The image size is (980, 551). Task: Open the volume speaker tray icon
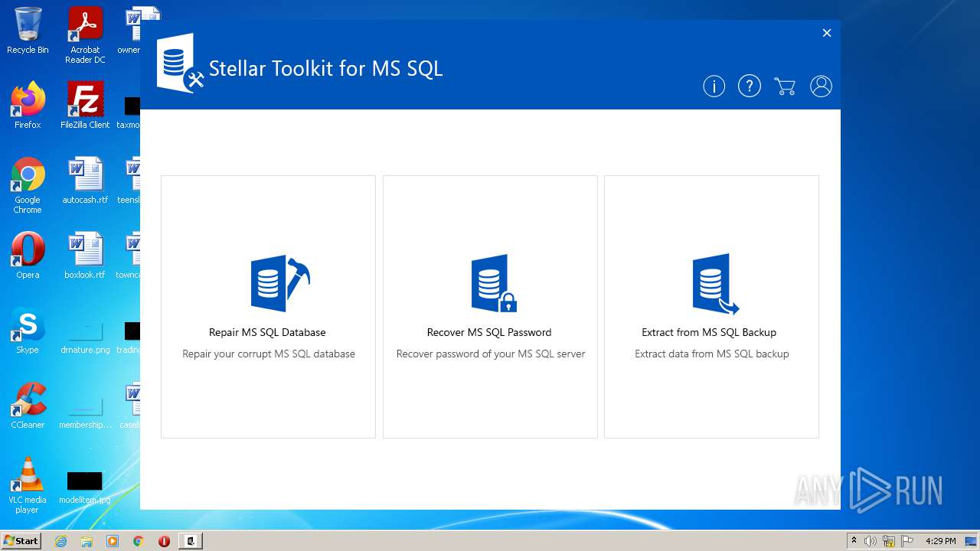[x=871, y=541]
